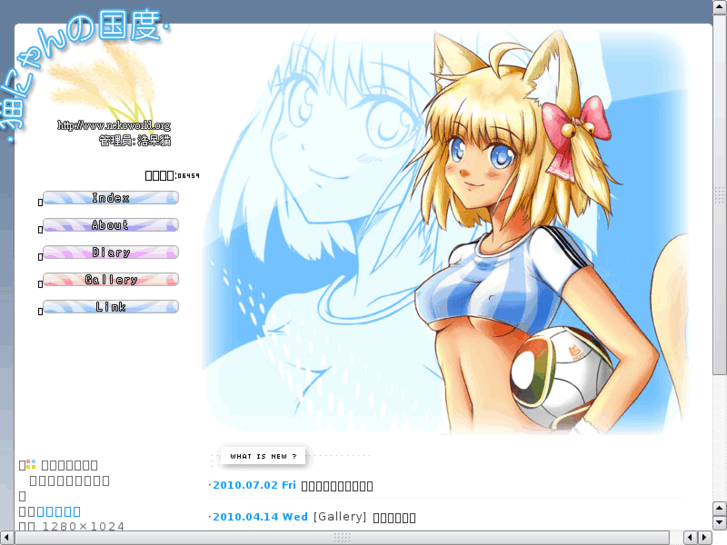Image resolution: width=727 pixels, height=545 pixels.
Task: Visit the Link page button
Action: (110, 307)
